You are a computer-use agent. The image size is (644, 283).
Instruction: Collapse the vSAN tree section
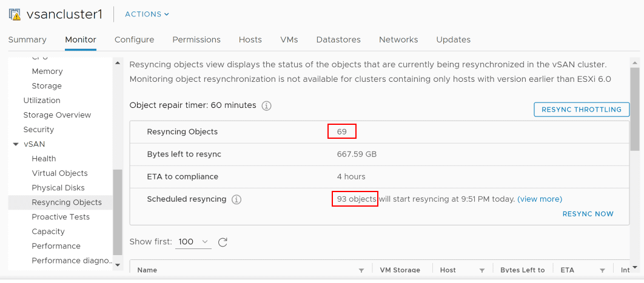(x=16, y=144)
